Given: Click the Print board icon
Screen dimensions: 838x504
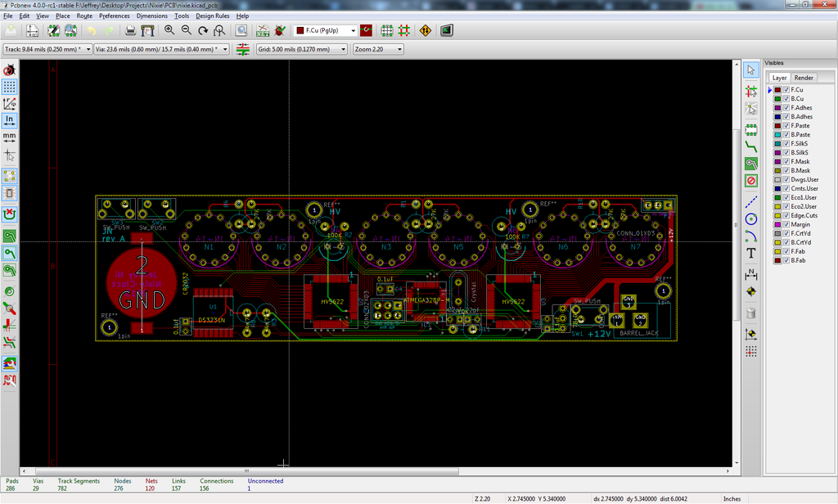Looking at the screenshot, I should [x=130, y=30].
